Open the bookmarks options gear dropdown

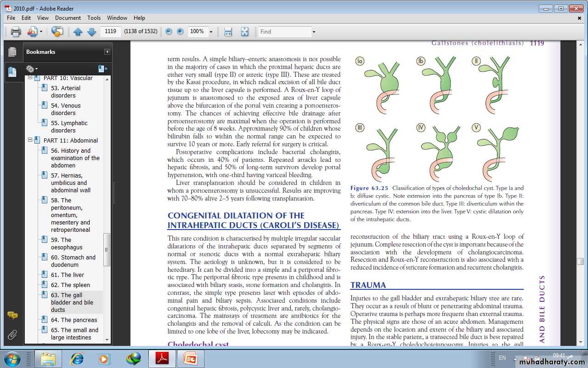(x=31, y=69)
